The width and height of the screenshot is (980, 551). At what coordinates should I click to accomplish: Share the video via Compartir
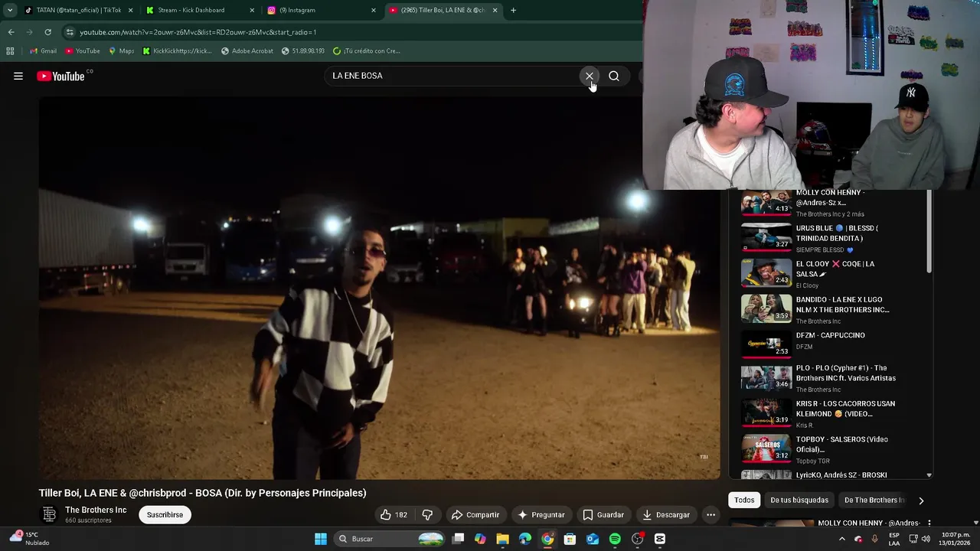[475, 515]
